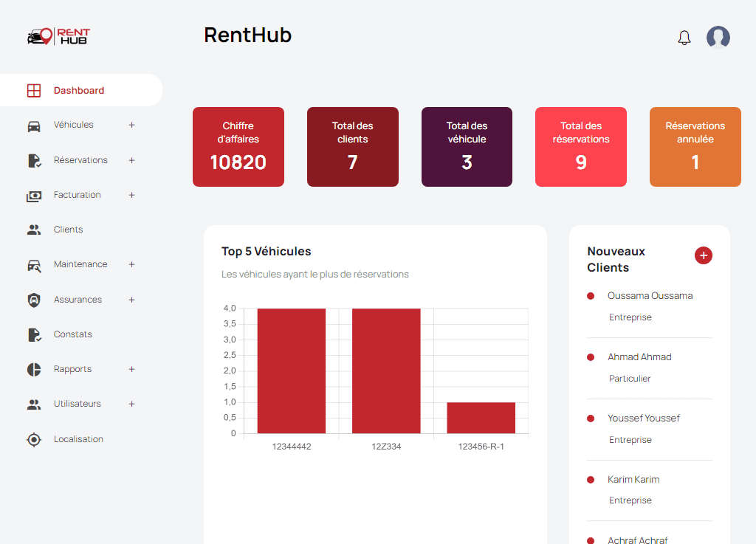
Task: Expand the Maintenance submenu plus sign
Action: coord(131,264)
